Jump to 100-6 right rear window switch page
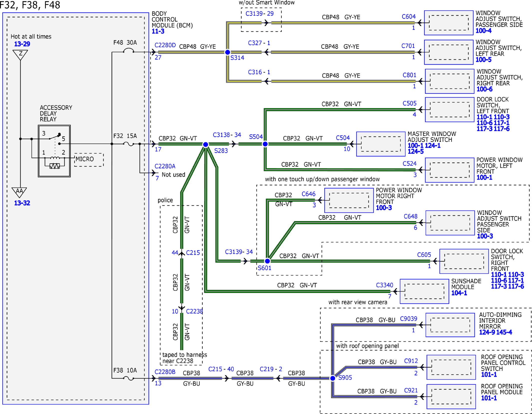Image resolution: width=532 pixels, height=414 pixels. (x=485, y=89)
